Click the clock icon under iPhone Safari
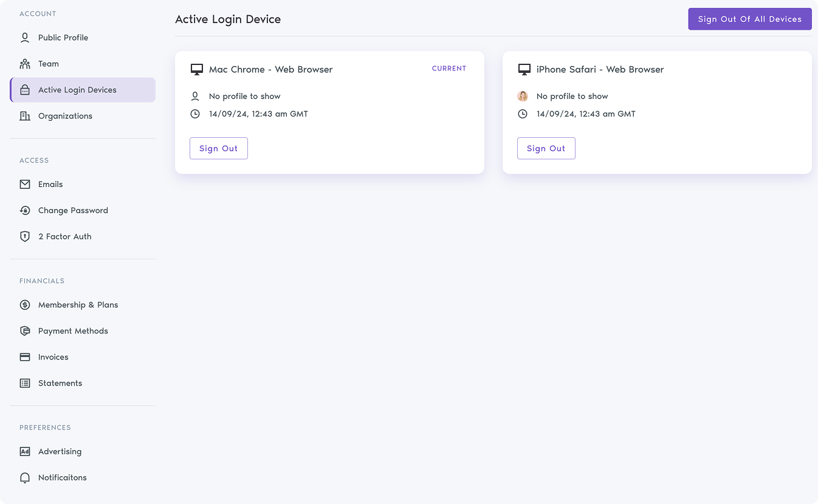Image resolution: width=818 pixels, height=504 pixels. point(523,114)
